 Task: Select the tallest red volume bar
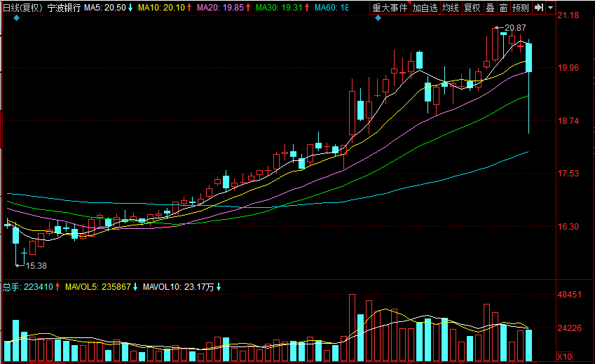pyautogui.click(x=352, y=328)
